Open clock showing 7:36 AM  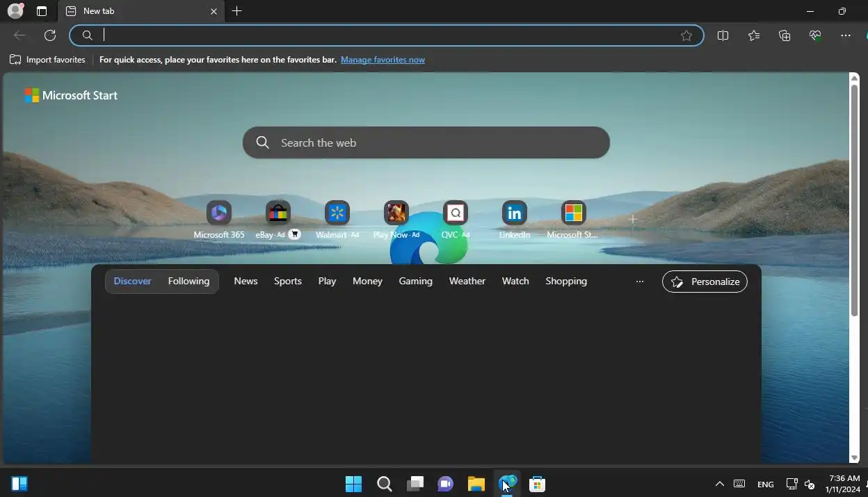coord(843,484)
